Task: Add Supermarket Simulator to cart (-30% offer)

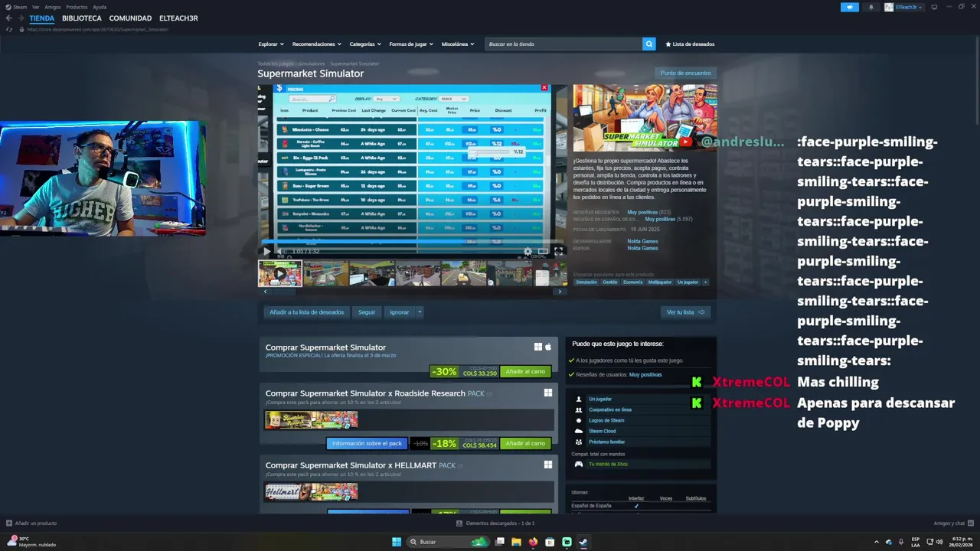Action: (x=525, y=372)
